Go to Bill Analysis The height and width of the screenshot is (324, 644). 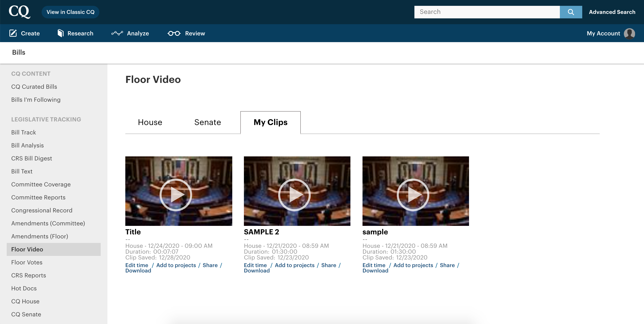pyautogui.click(x=28, y=145)
